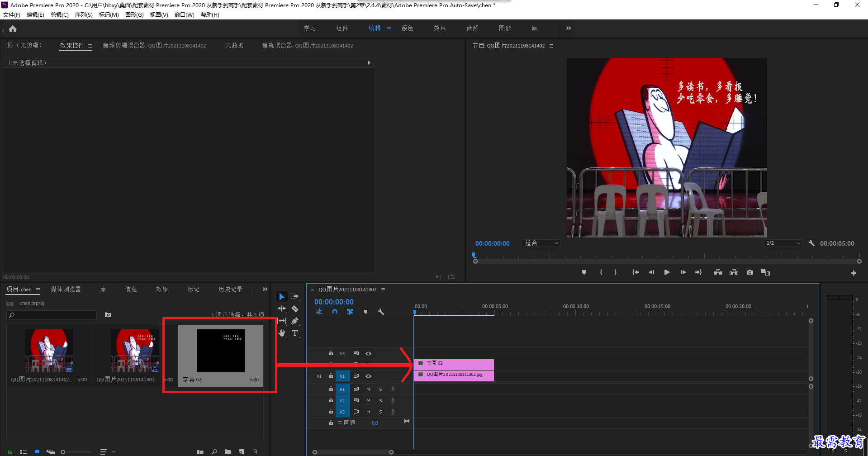Viewport: 868px width, 456px height.
Task: Mark Out point in Program monitor
Action: click(x=615, y=272)
